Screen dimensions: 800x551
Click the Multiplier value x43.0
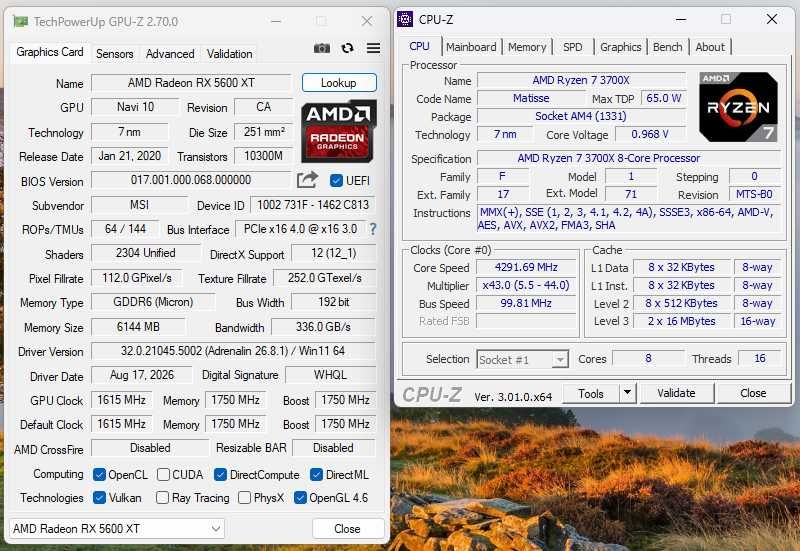click(x=526, y=285)
